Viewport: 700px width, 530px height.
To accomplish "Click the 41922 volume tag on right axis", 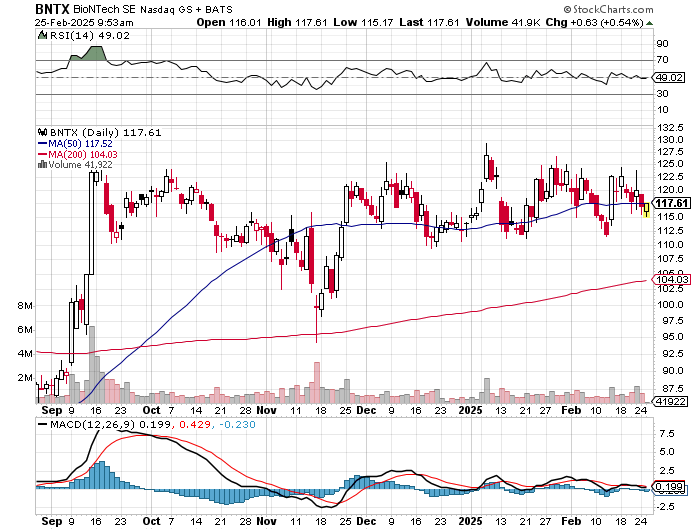I will click(x=670, y=401).
